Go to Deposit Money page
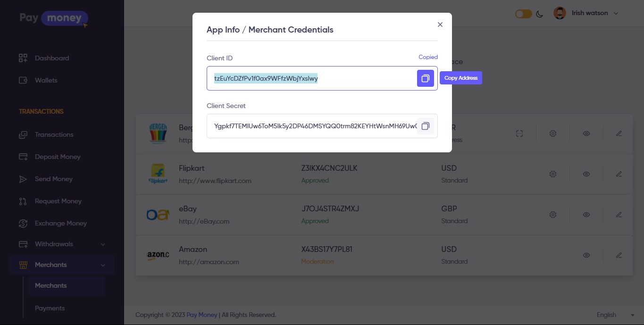The height and width of the screenshot is (325, 644). pyautogui.click(x=58, y=157)
